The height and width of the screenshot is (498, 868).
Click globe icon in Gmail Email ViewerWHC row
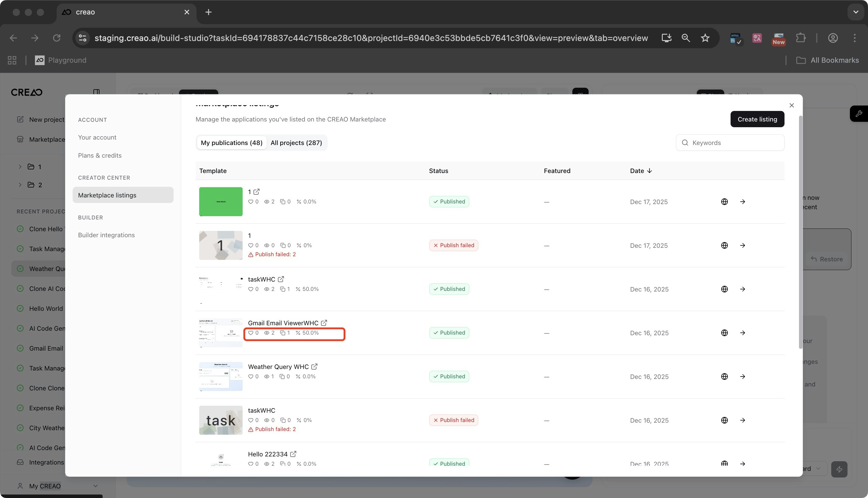coord(724,333)
